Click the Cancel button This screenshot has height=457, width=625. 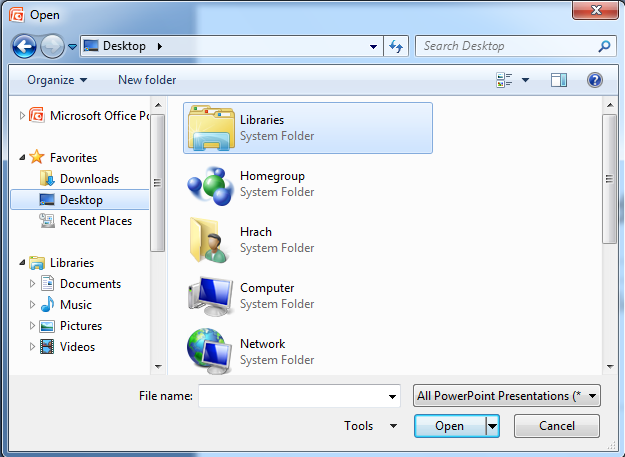click(x=557, y=426)
